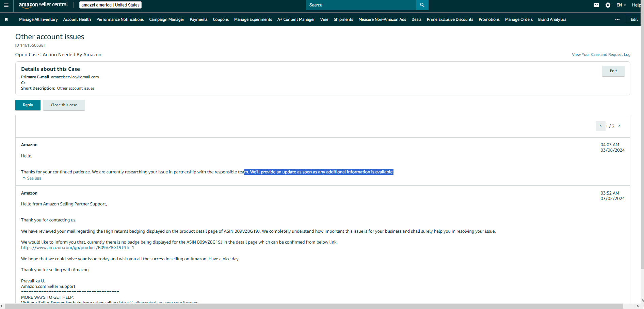
Task: Click the 03/02/2024 message date
Action: point(612,199)
